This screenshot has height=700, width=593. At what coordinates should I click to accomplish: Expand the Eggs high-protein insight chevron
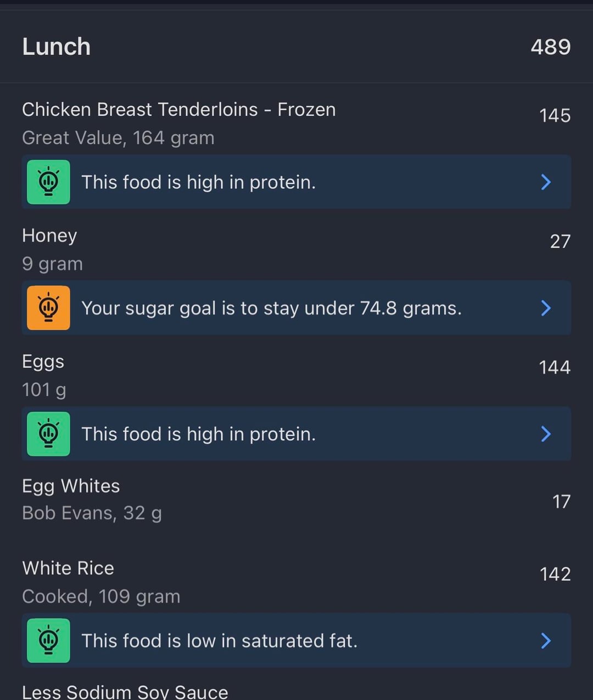coord(546,434)
